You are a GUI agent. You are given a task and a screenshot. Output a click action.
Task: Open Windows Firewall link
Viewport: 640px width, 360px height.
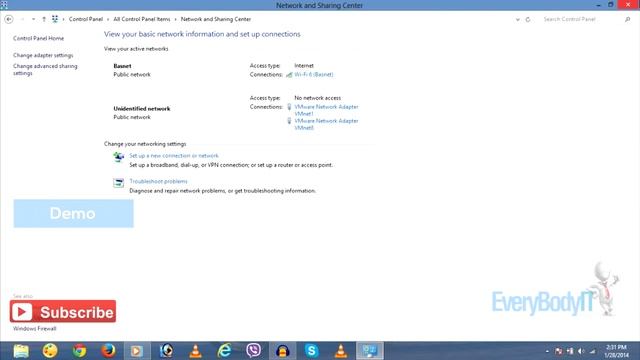coord(34,328)
